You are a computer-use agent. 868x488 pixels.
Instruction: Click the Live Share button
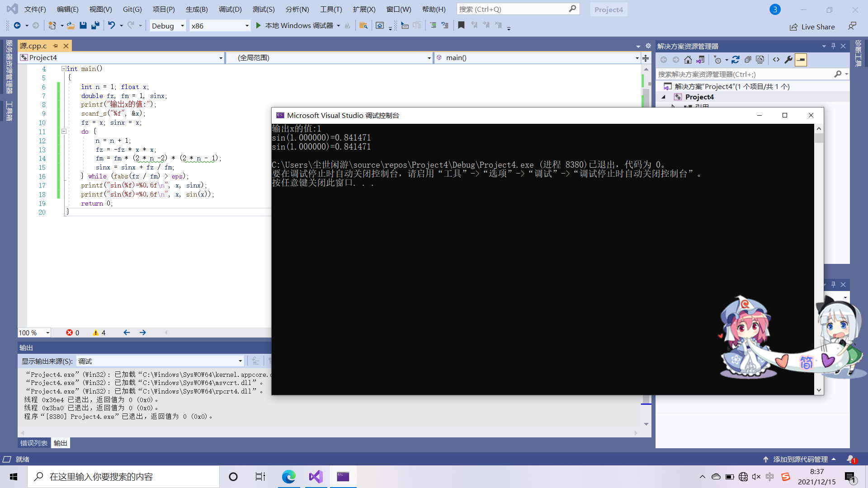coord(812,27)
